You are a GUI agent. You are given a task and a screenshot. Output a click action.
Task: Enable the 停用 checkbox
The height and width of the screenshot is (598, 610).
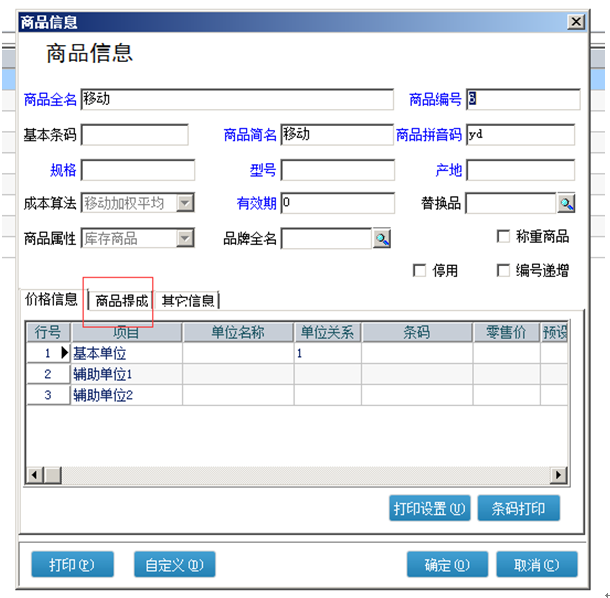pyautogui.click(x=421, y=270)
